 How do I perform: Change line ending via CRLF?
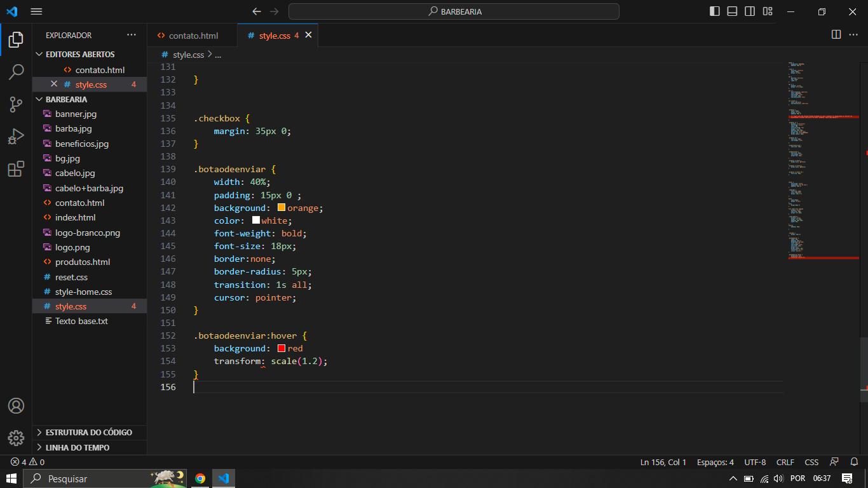tap(785, 462)
